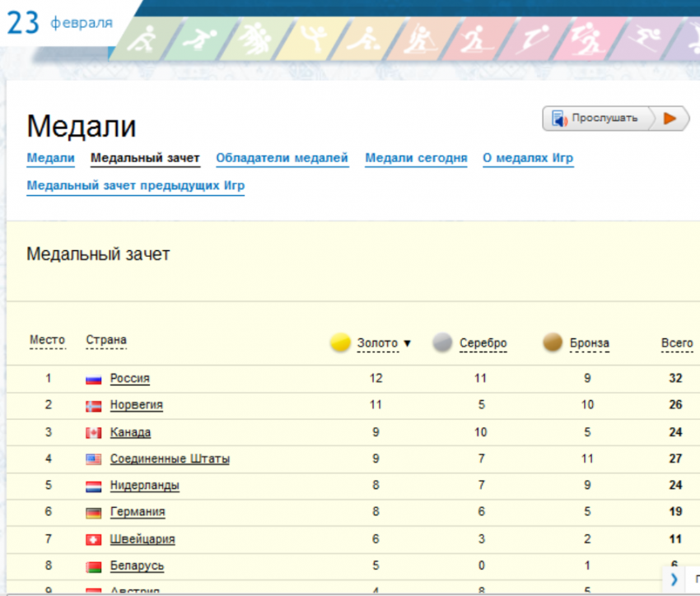Viewport: 700px width, 596px height.
Task: Sort table by Всего column header
Action: tap(676, 343)
